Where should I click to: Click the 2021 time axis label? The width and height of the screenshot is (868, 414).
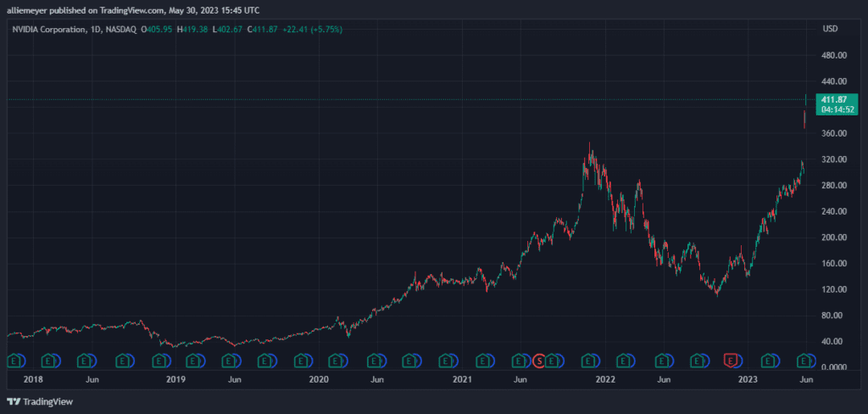coord(462,380)
